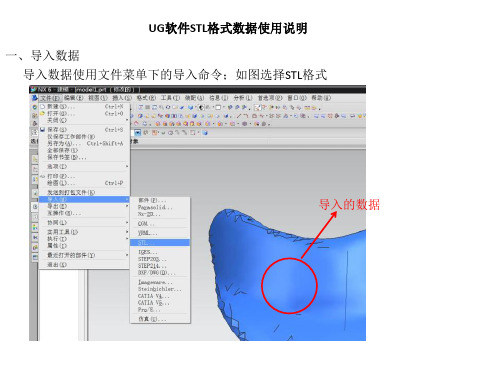Open the 编辑(E) menu
500x375 pixels.
74,98
